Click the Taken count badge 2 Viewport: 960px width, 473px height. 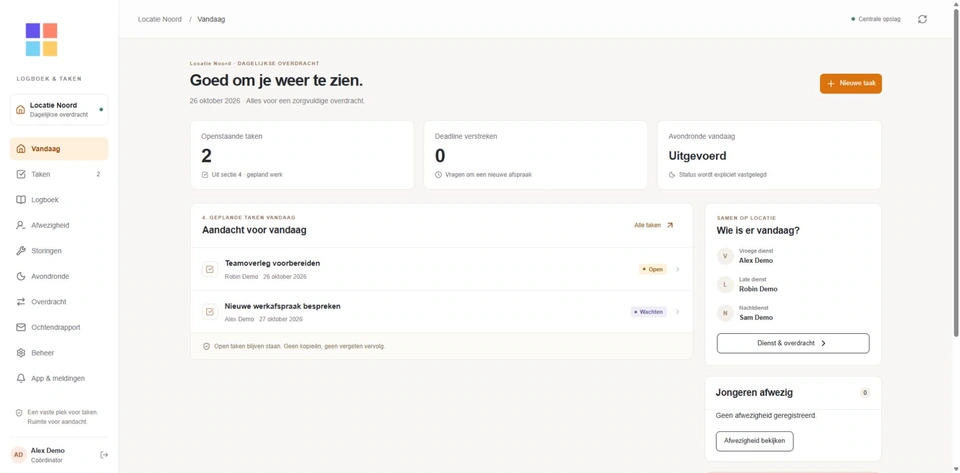tap(98, 174)
